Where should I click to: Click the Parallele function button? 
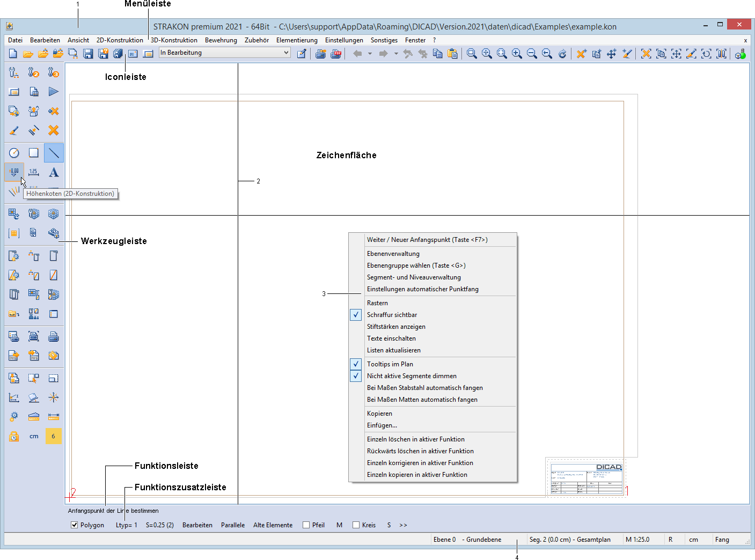233,525
